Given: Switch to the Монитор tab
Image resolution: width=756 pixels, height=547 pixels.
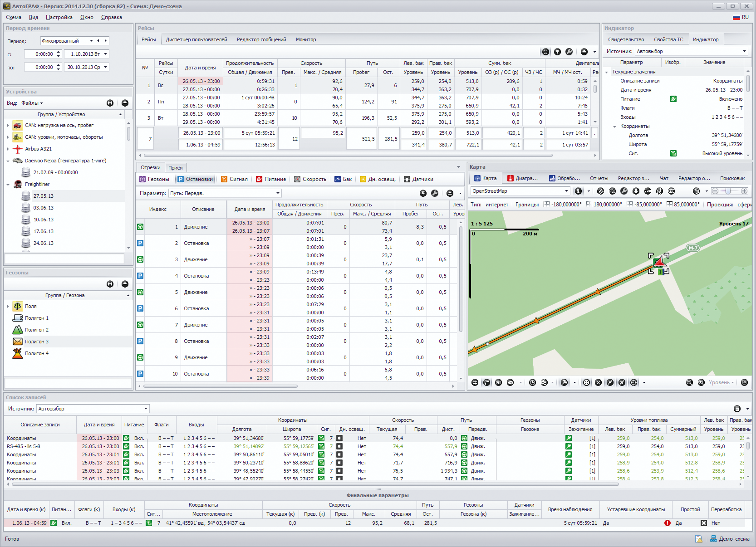Looking at the screenshot, I should [306, 39].
